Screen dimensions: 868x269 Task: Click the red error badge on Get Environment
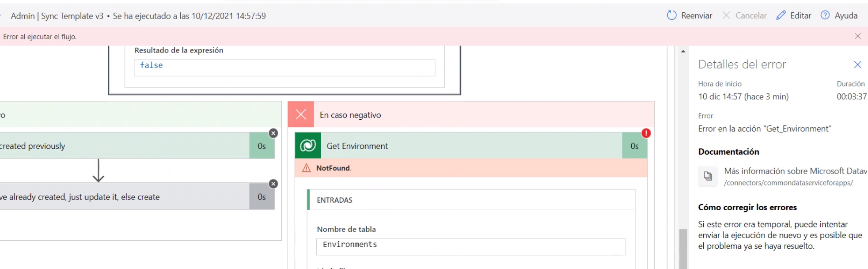pos(646,133)
